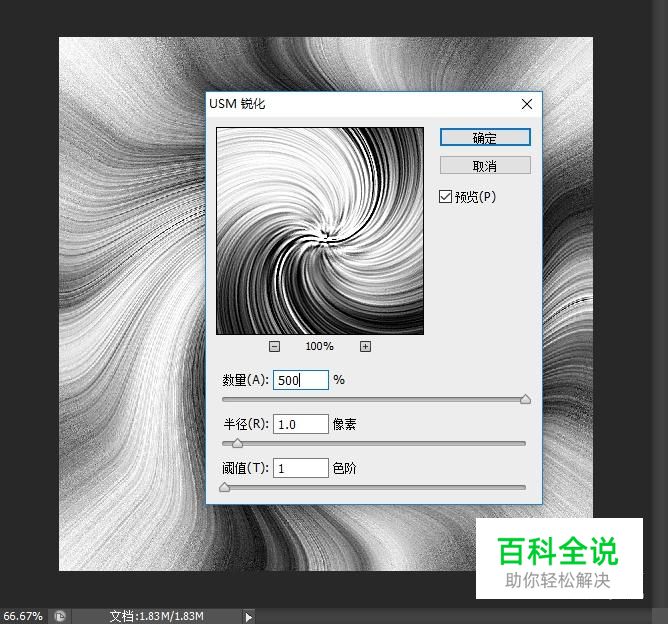Click the 数量(A) input field
The image size is (668, 624).
point(301,380)
